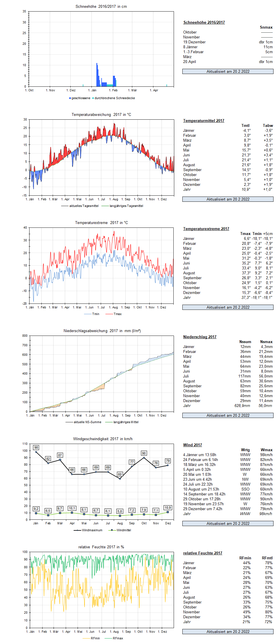
Task: Select the 'Temperaturmittel 2017' table heading
Action: click(204, 121)
